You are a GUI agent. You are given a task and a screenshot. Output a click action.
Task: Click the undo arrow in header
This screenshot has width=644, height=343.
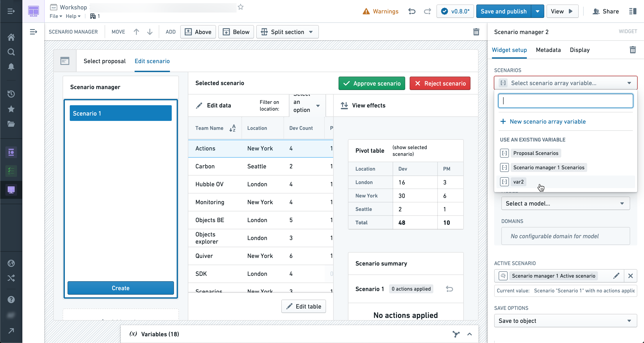coord(412,11)
